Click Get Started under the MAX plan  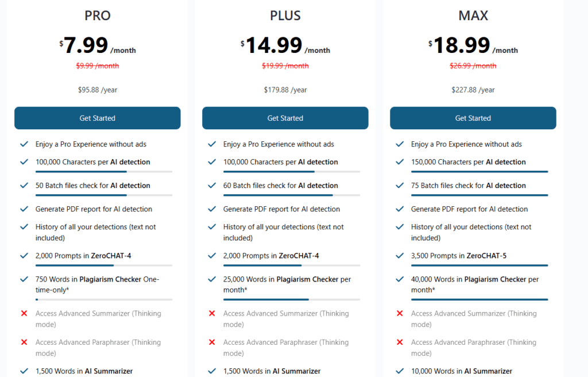[473, 118]
